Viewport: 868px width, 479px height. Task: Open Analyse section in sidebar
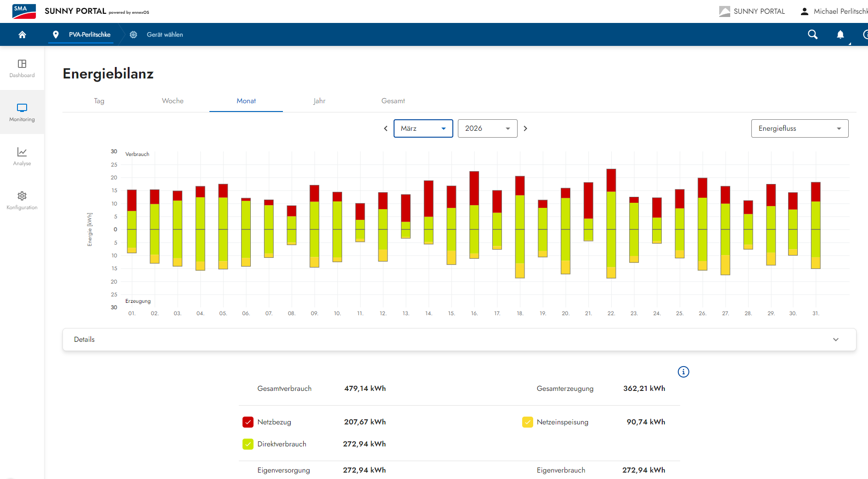coord(22,156)
